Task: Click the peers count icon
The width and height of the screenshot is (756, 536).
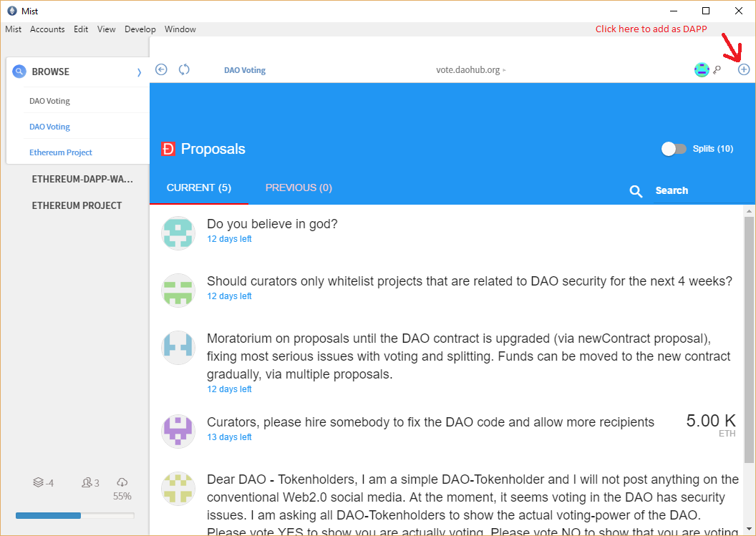Action: click(x=87, y=482)
